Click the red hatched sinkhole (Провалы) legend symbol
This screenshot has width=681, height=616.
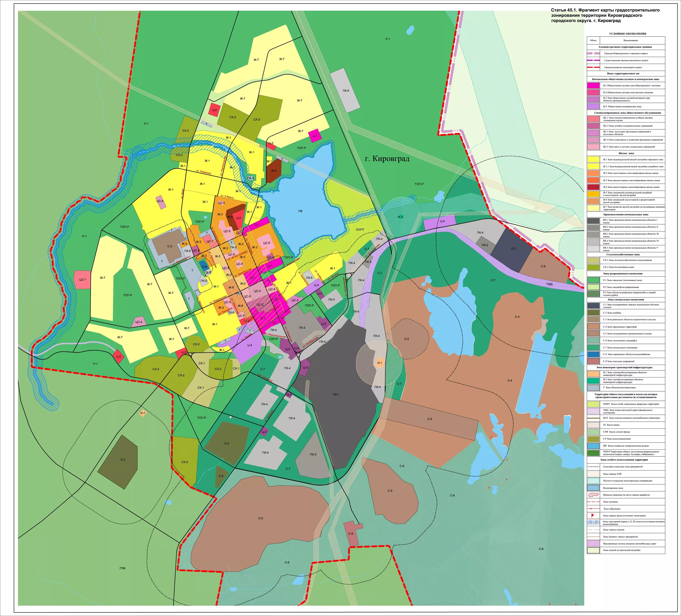click(x=593, y=495)
